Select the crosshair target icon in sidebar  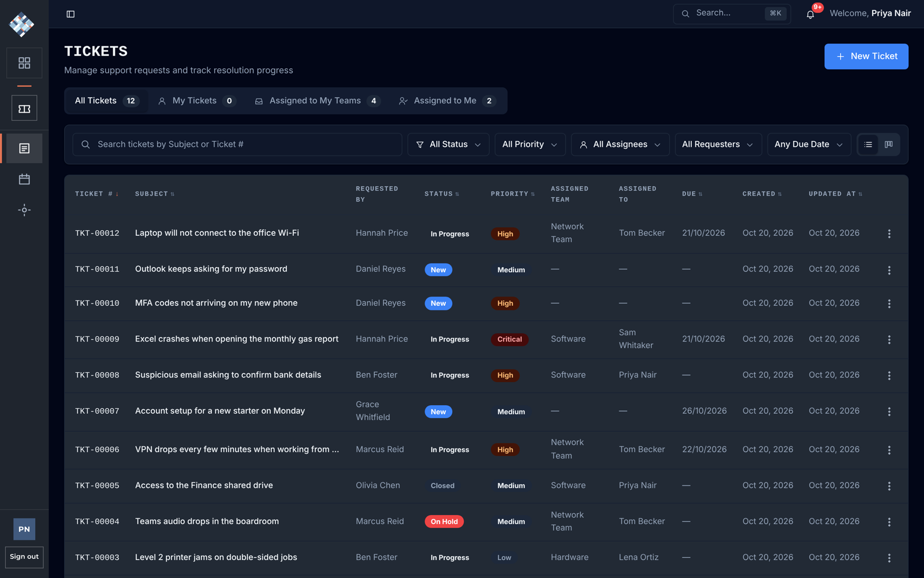[x=24, y=210]
